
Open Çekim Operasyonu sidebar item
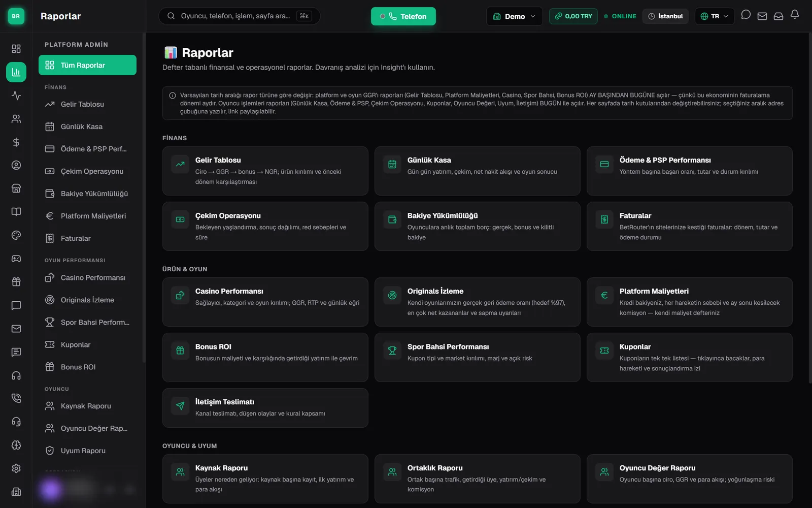tap(87, 171)
